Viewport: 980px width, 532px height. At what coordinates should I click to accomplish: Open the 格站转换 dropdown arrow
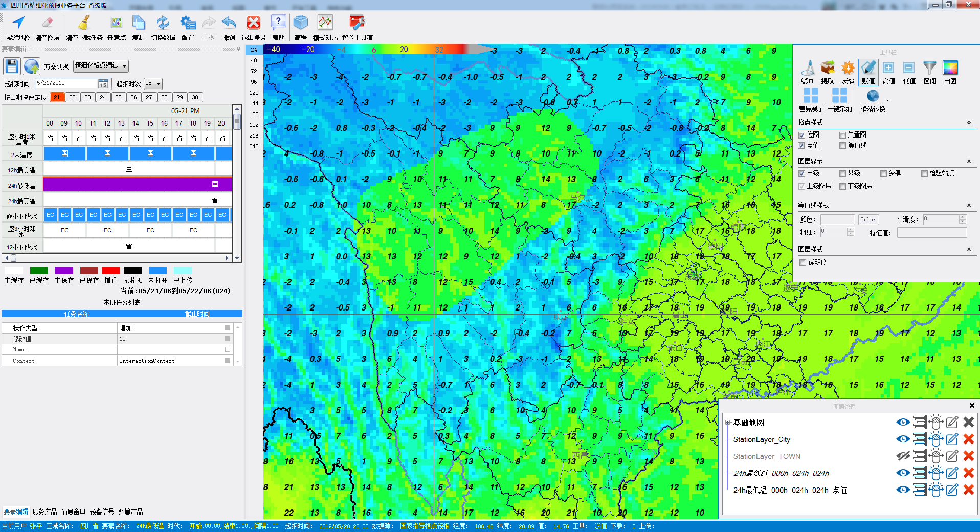[x=887, y=100]
